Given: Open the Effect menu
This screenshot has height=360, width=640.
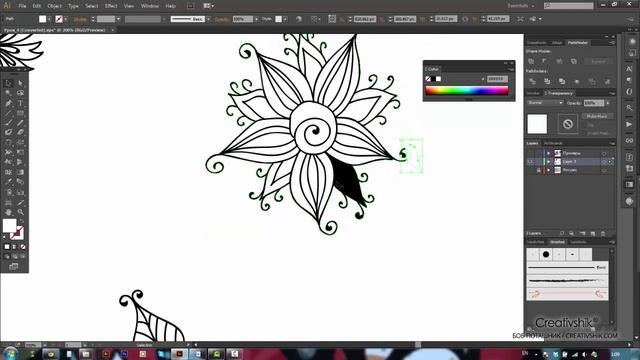Looking at the screenshot, I should [111, 6].
